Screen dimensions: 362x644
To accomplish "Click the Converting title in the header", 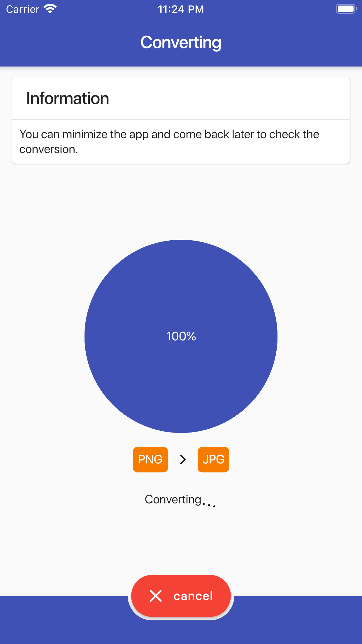I will click(x=181, y=43).
